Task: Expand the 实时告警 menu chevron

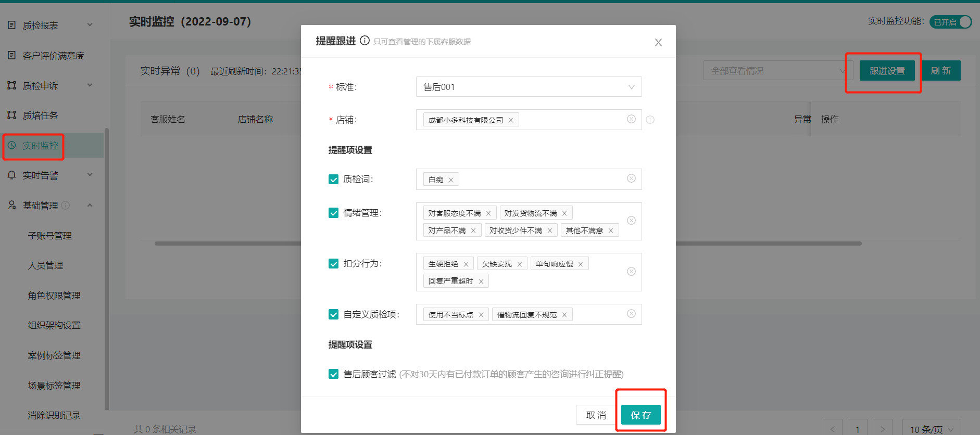Action: (x=90, y=175)
